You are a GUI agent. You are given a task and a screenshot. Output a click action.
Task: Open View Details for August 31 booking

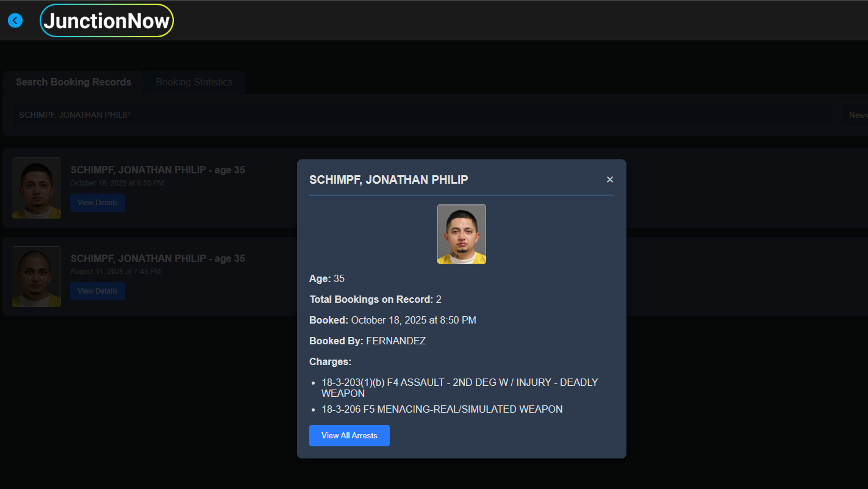(x=98, y=291)
